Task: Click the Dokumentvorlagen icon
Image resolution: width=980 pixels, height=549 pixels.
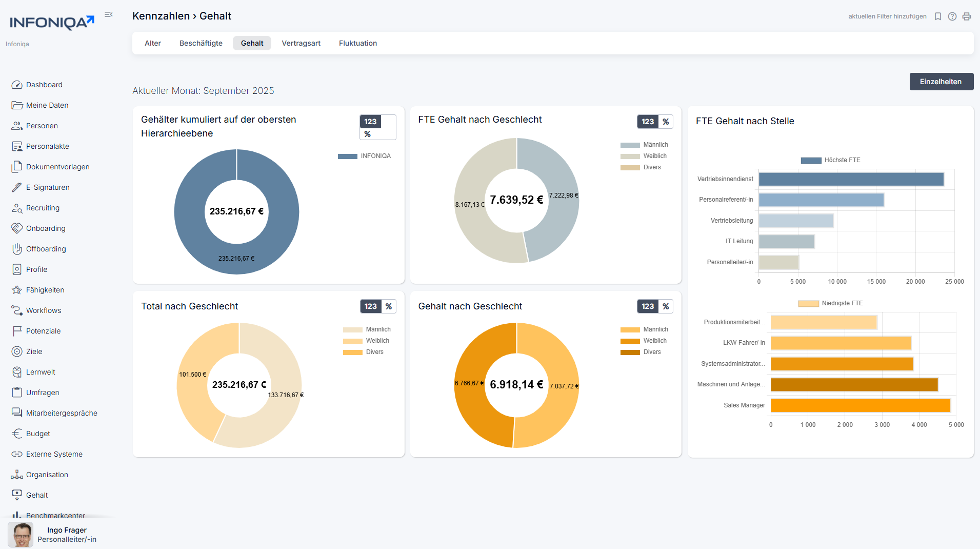Action: coord(17,167)
